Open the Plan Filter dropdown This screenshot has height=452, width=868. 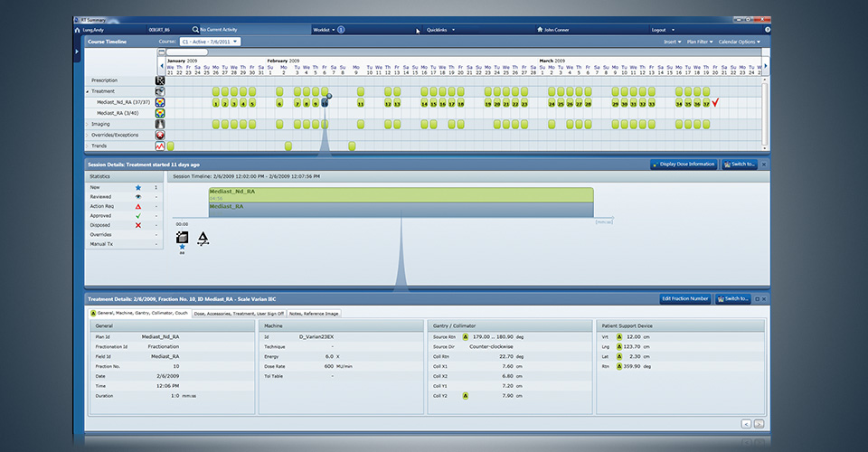pos(698,42)
